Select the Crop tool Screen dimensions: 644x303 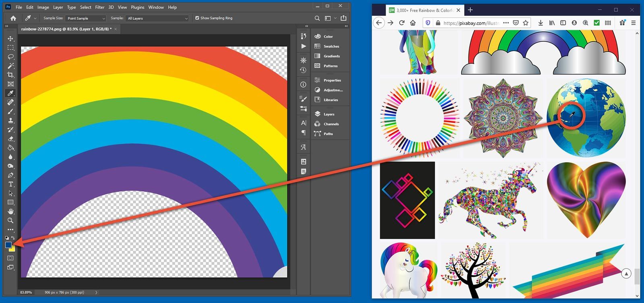point(10,75)
